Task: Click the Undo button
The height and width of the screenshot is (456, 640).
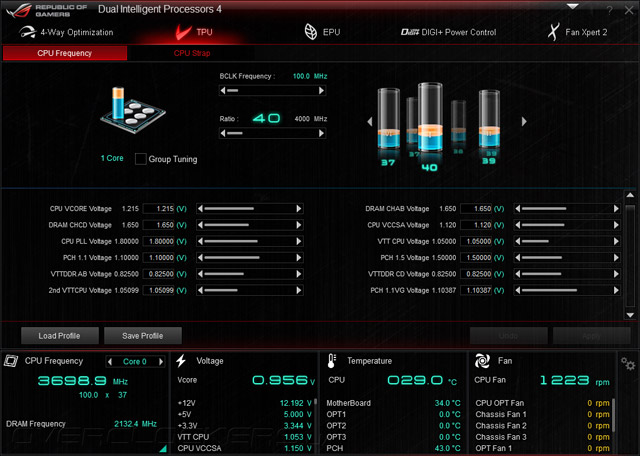Action: (509, 336)
